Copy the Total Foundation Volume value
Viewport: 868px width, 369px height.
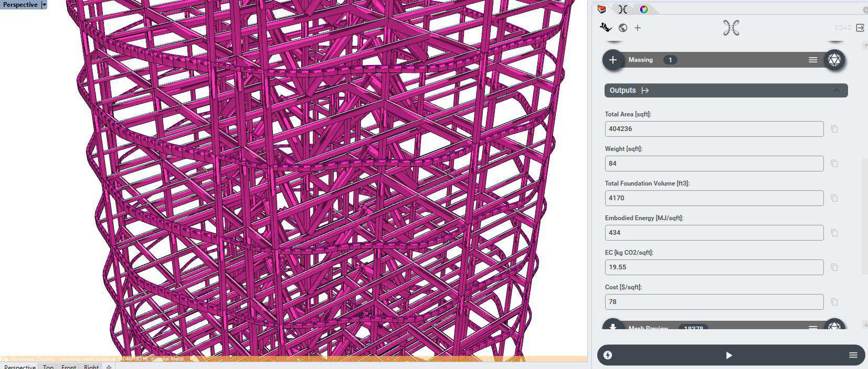click(834, 198)
